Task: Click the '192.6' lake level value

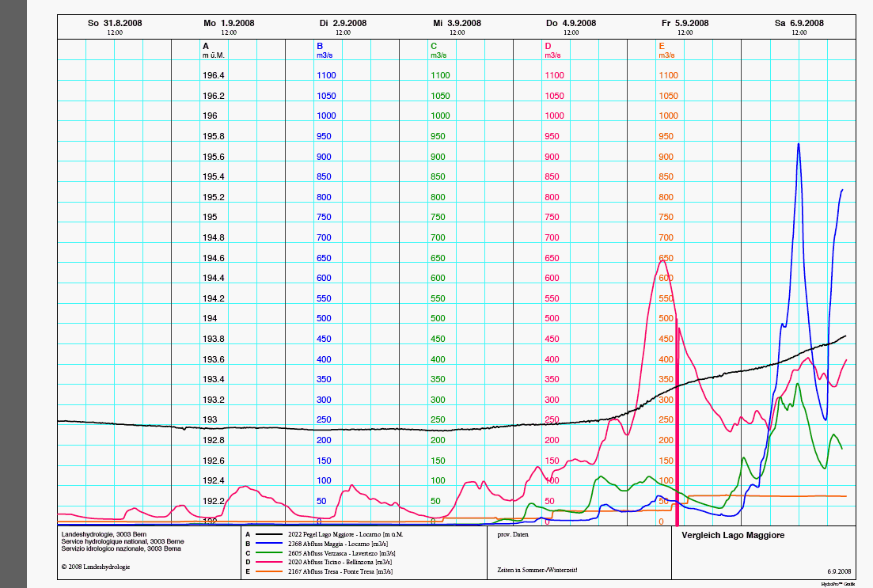Action: (214, 461)
